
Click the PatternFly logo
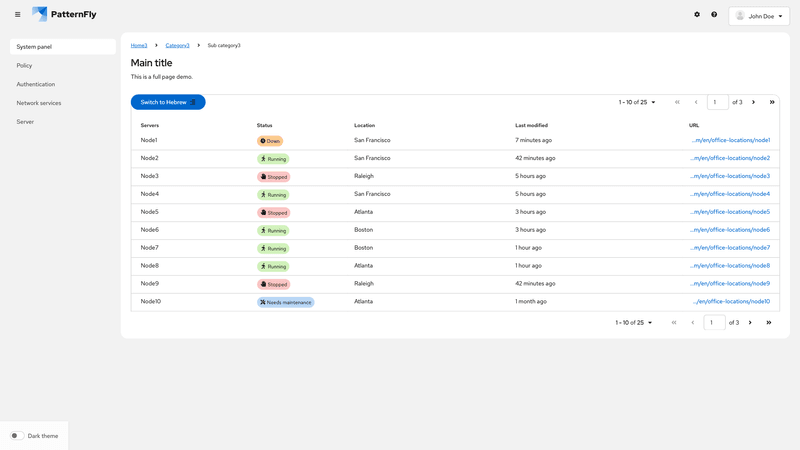66,15
